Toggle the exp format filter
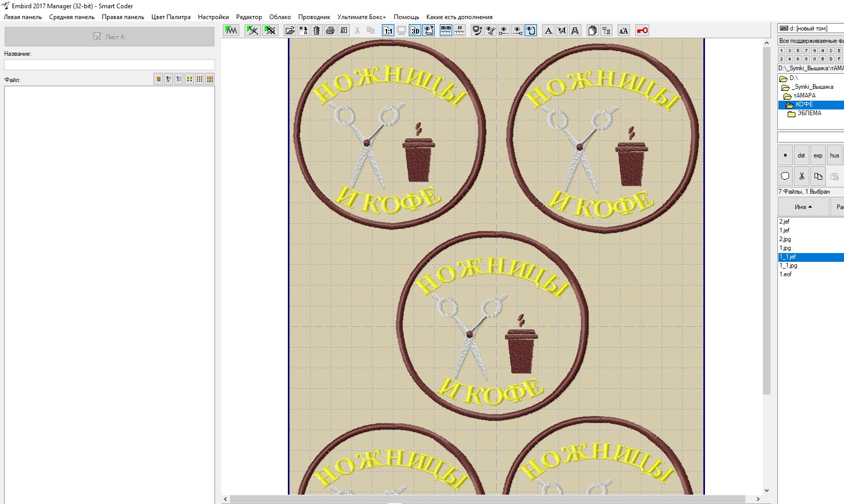 (818, 155)
